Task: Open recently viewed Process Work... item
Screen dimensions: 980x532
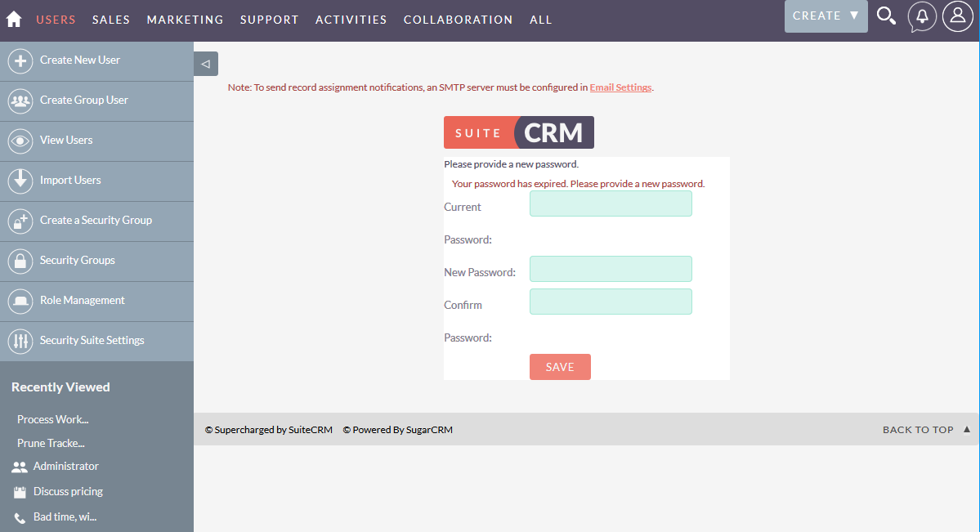Action: pos(53,419)
